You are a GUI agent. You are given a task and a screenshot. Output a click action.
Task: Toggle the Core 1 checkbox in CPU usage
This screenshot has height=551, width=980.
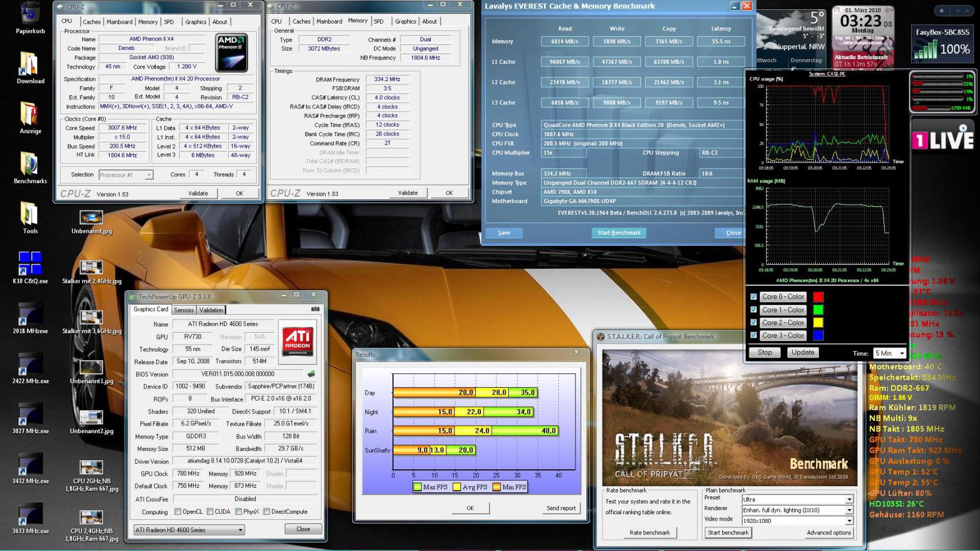tap(753, 310)
